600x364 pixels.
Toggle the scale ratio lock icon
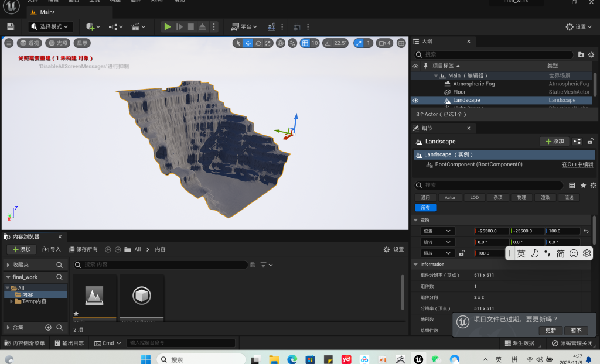click(462, 253)
